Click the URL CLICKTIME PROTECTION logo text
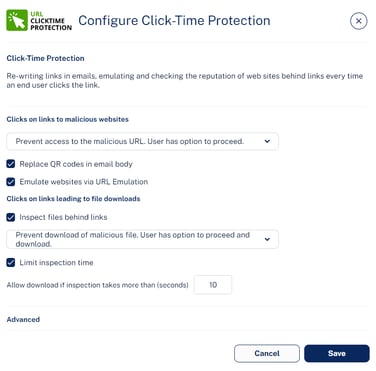This screenshot has height=371, width=376. pos(51,21)
